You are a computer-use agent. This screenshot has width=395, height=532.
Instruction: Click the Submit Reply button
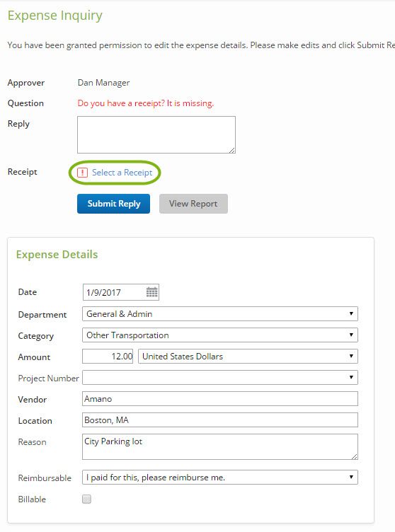tap(113, 204)
